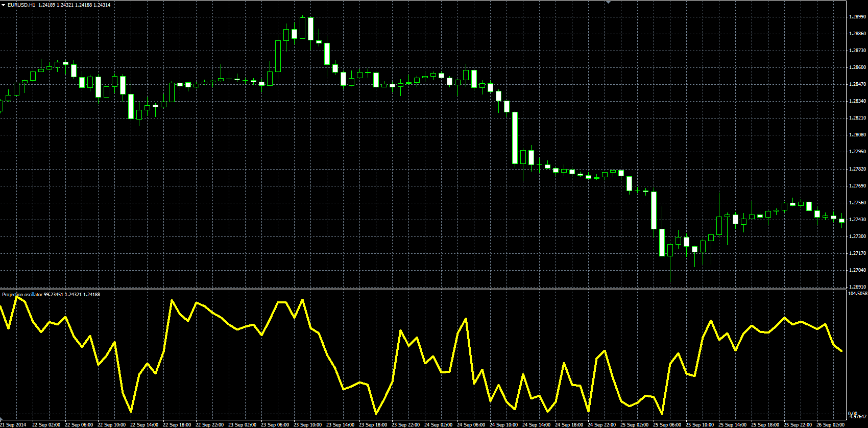
Task: Click the 22 Sep 06:00 time label
Action: 79,425
